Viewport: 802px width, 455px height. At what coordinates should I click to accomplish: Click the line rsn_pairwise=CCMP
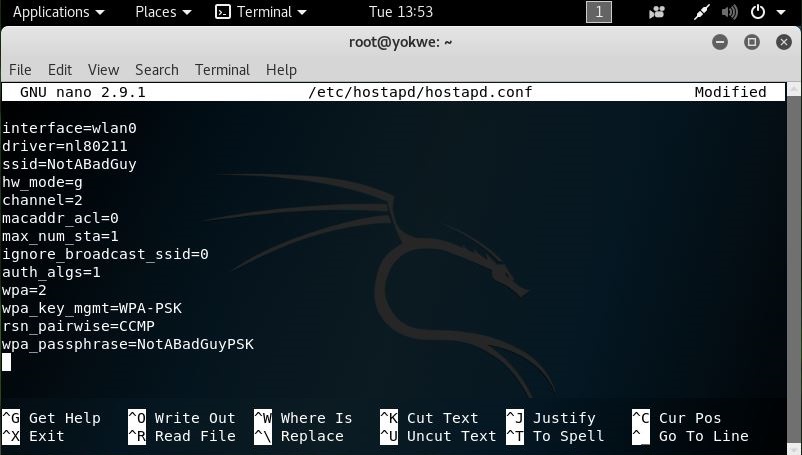pos(78,326)
